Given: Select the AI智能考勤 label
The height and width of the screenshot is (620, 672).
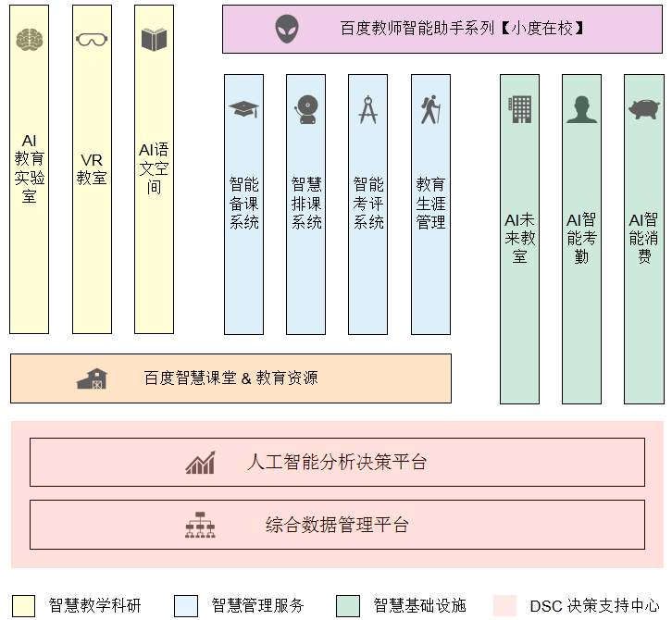Looking at the screenshot, I should (x=581, y=238).
